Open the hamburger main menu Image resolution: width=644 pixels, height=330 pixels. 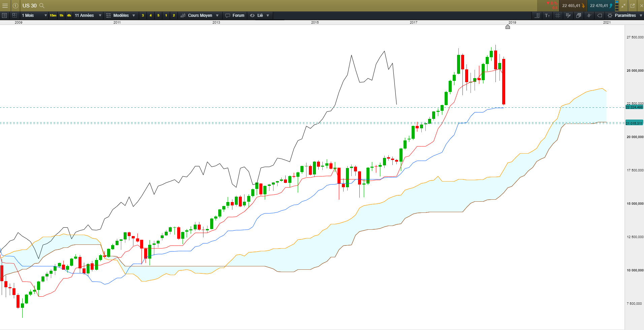click(x=5, y=6)
